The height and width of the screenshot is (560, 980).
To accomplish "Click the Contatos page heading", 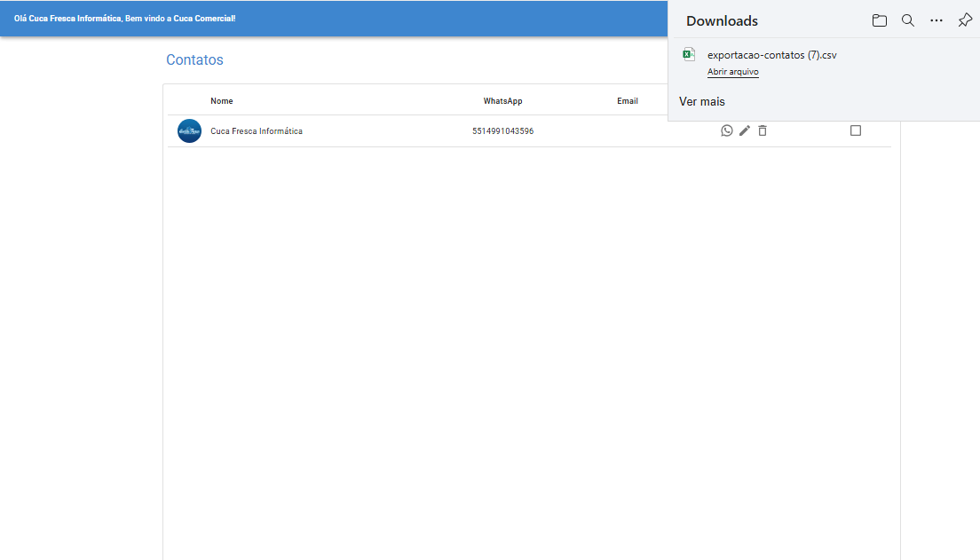I will pos(194,59).
